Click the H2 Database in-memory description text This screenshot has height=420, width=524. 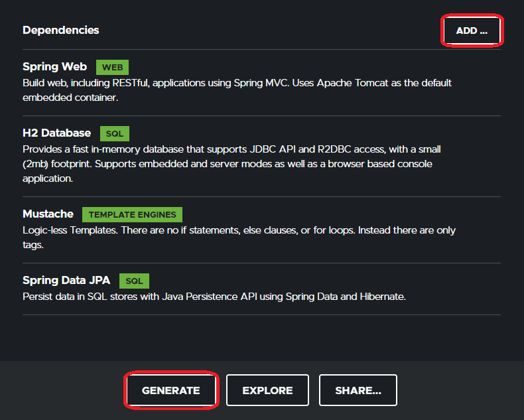pyautogui.click(x=231, y=164)
